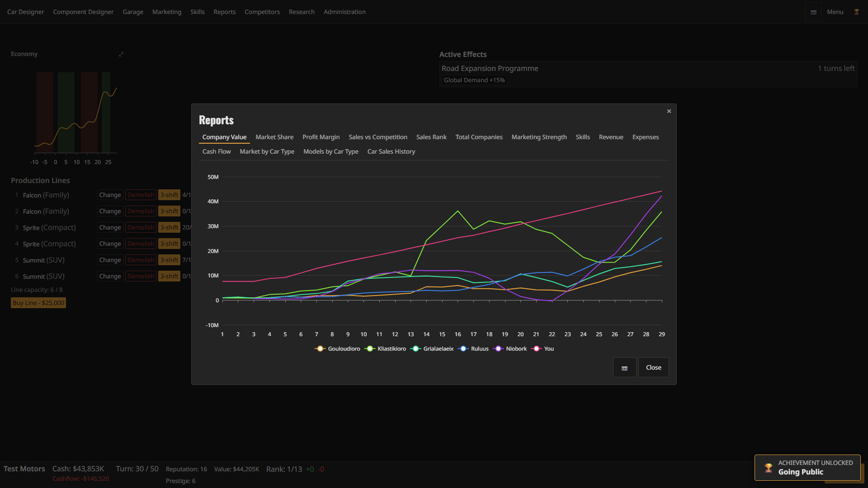Image resolution: width=868 pixels, height=488 pixels.
Task: Switch to Total Companies tab
Action: pos(479,137)
